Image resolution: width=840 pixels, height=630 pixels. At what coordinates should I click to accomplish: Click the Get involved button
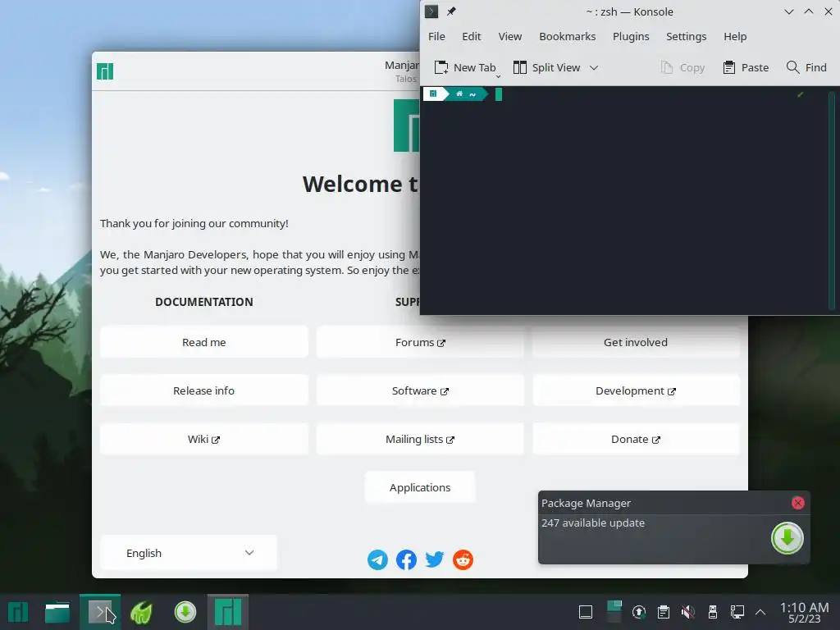pos(636,342)
